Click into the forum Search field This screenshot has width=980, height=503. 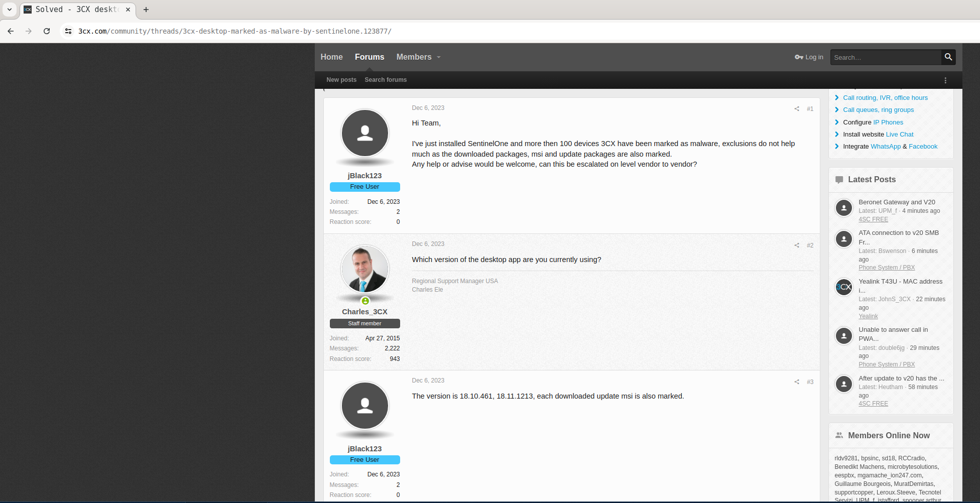[885, 58]
